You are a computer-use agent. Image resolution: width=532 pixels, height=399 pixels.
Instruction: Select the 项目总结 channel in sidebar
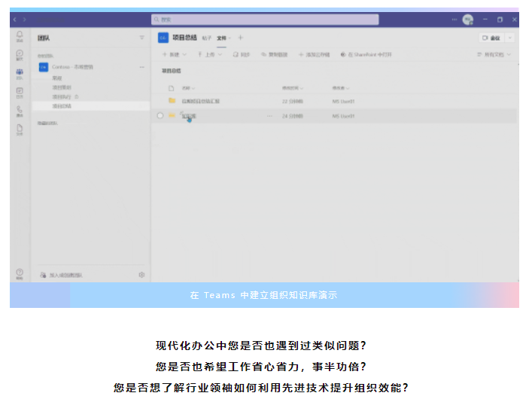pyautogui.click(x=90, y=106)
